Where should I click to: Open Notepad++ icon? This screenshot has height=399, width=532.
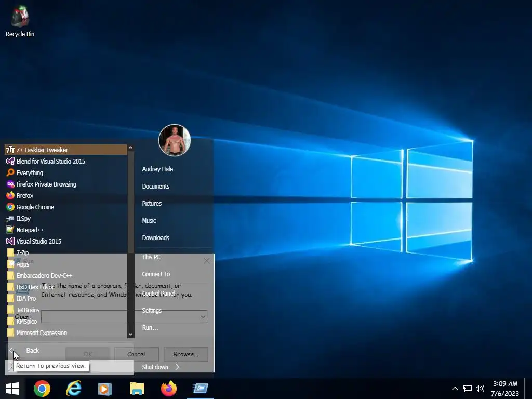point(10,230)
